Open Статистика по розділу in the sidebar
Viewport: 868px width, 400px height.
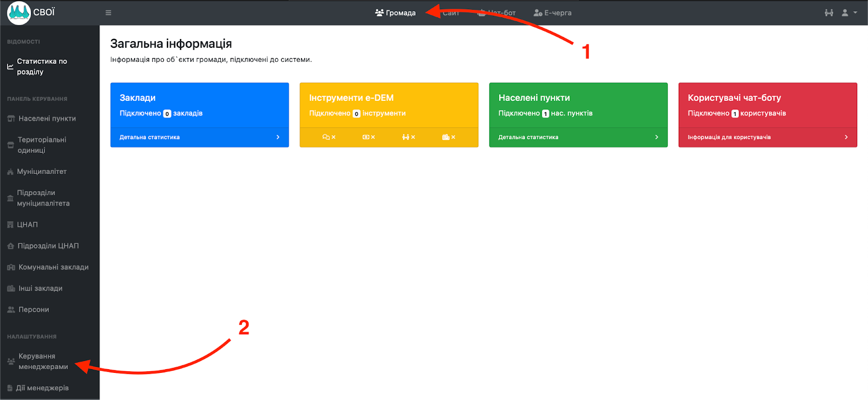click(x=42, y=67)
